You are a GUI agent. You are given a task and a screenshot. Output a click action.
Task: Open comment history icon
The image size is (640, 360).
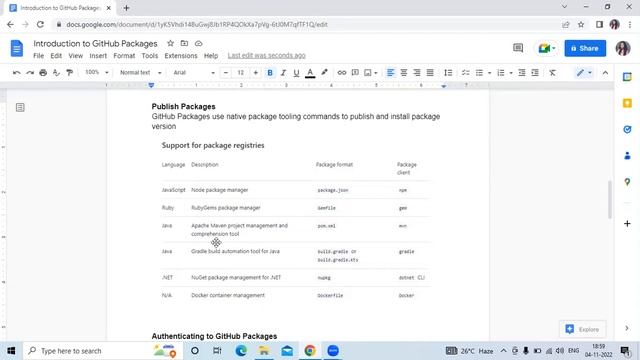pos(518,48)
